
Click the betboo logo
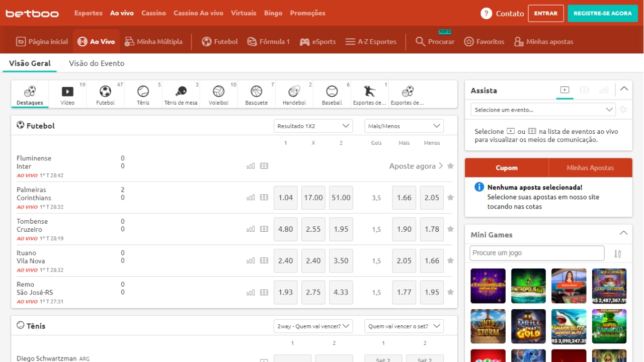[32, 14]
